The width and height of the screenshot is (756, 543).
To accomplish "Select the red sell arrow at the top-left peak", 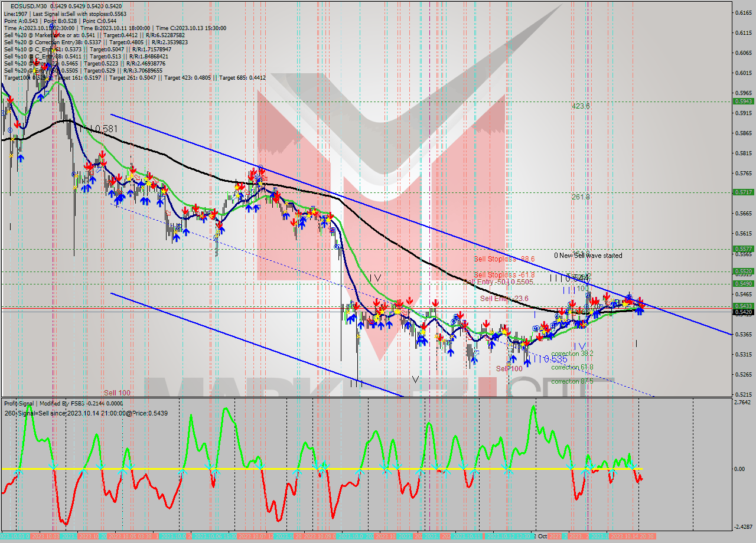I will (11, 99).
